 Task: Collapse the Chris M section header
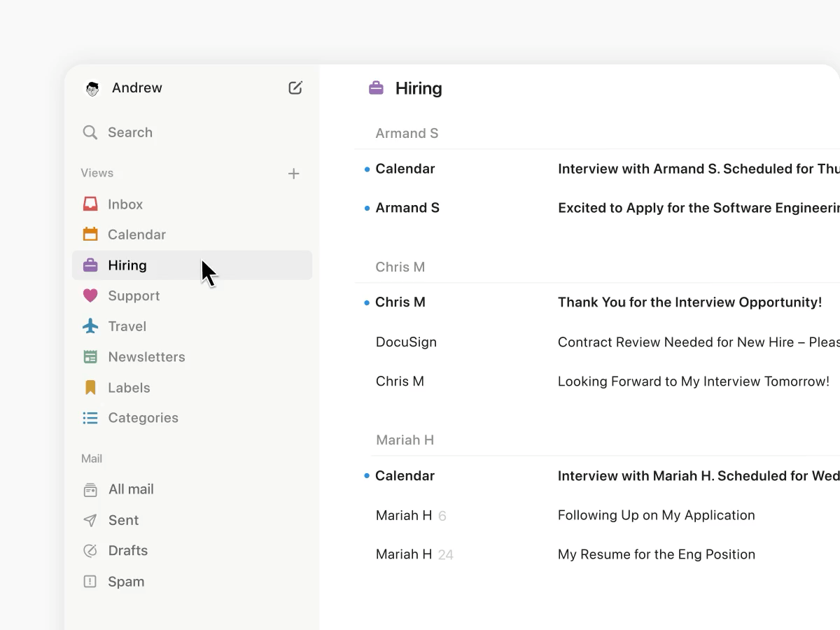click(x=400, y=267)
